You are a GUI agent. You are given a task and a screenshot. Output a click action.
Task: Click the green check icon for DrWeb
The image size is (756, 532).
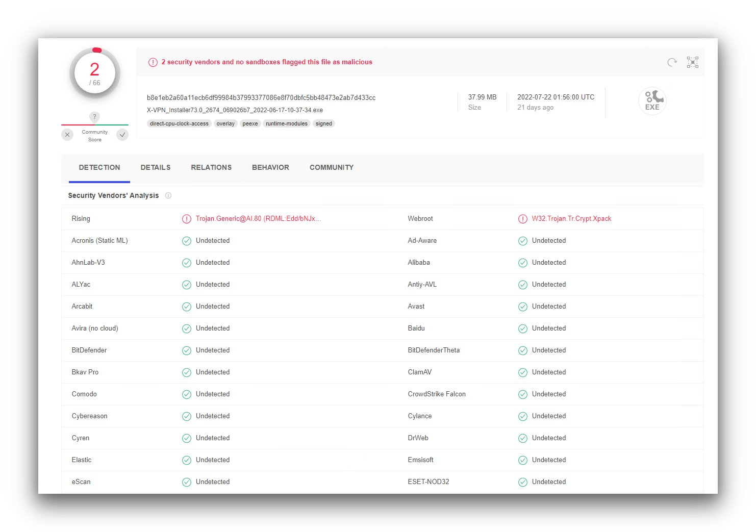pyautogui.click(x=523, y=438)
